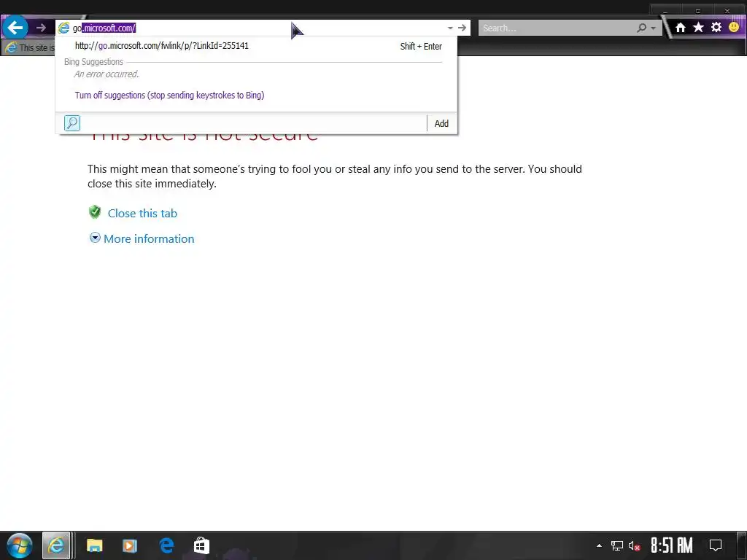Open the Tools gear icon
The width and height of the screenshot is (747, 560).
tap(716, 27)
